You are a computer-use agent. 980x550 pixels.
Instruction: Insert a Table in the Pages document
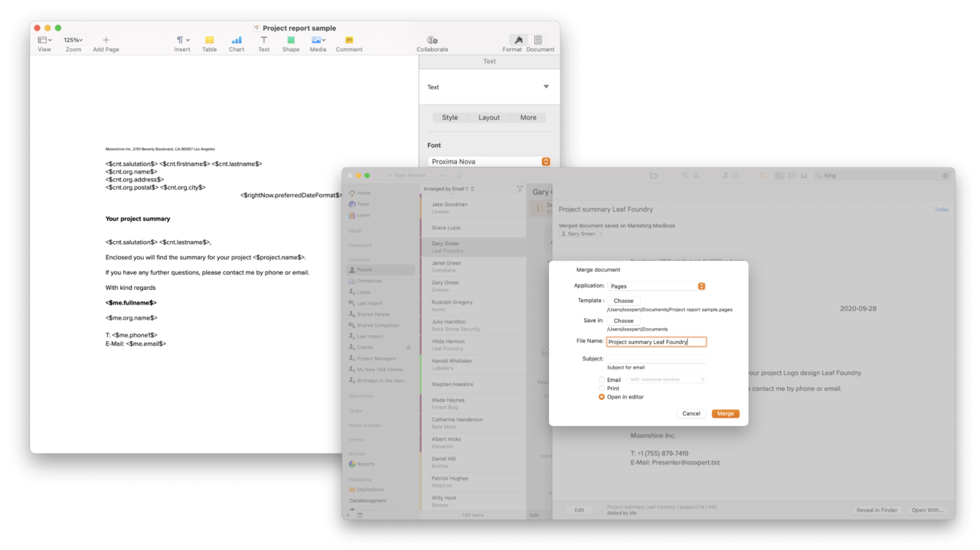(x=209, y=40)
